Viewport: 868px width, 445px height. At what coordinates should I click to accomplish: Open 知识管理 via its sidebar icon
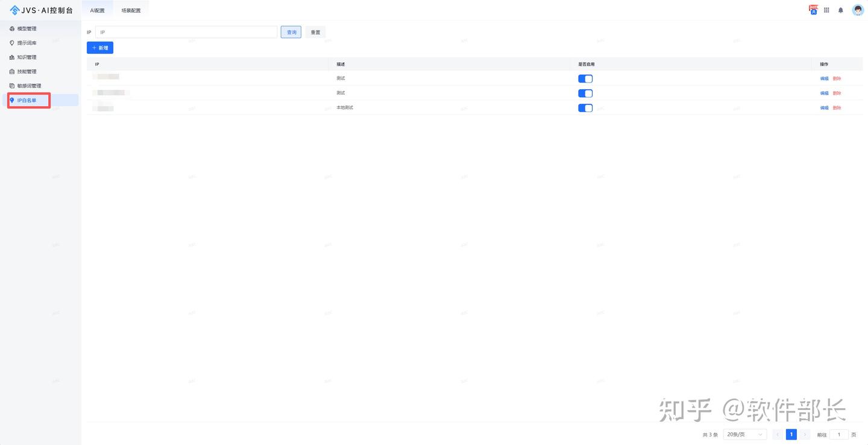coord(12,57)
